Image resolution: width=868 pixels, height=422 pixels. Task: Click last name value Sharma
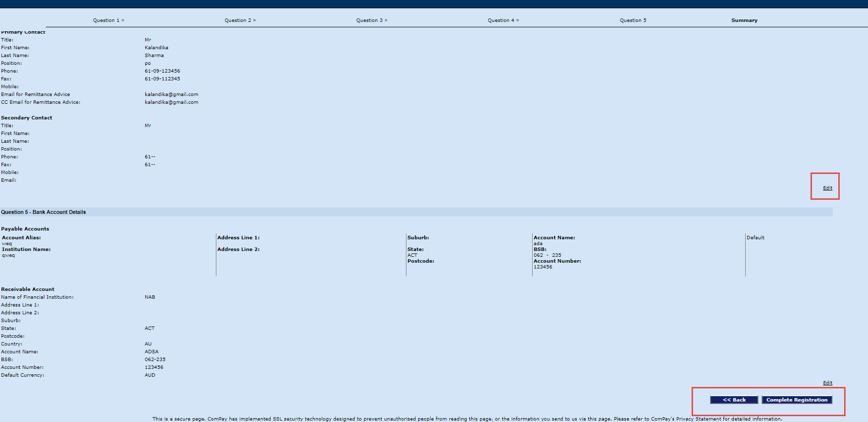point(154,56)
